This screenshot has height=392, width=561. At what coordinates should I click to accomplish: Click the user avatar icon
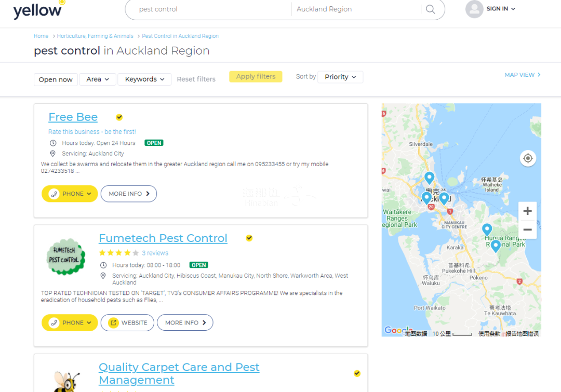[474, 9]
